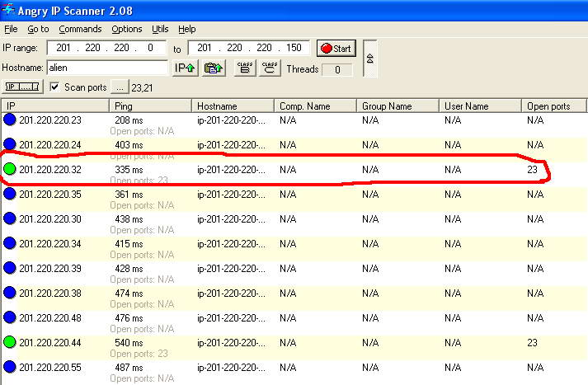Open the Commands menu

80,29
